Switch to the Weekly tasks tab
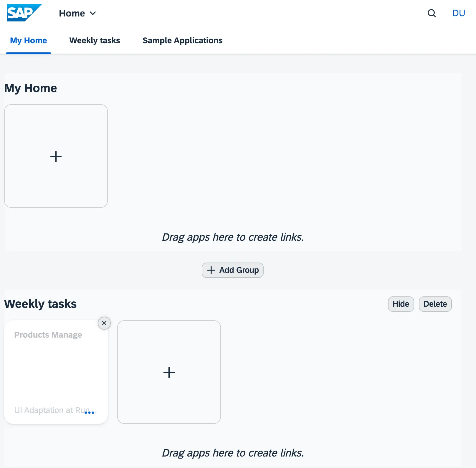Image resolution: width=476 pixels, height=468 pixels. (95, 41)
